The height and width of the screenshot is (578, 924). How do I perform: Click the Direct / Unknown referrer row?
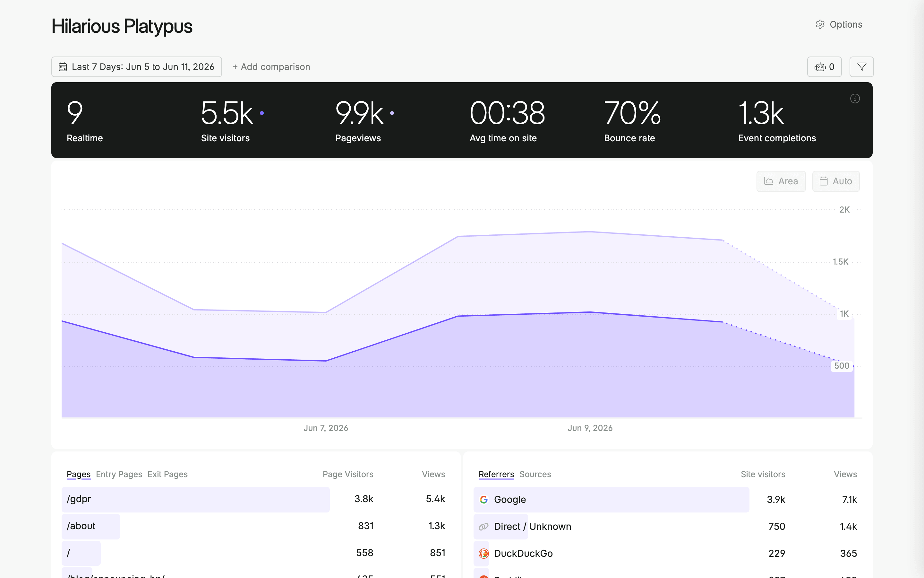pos(668,526)
